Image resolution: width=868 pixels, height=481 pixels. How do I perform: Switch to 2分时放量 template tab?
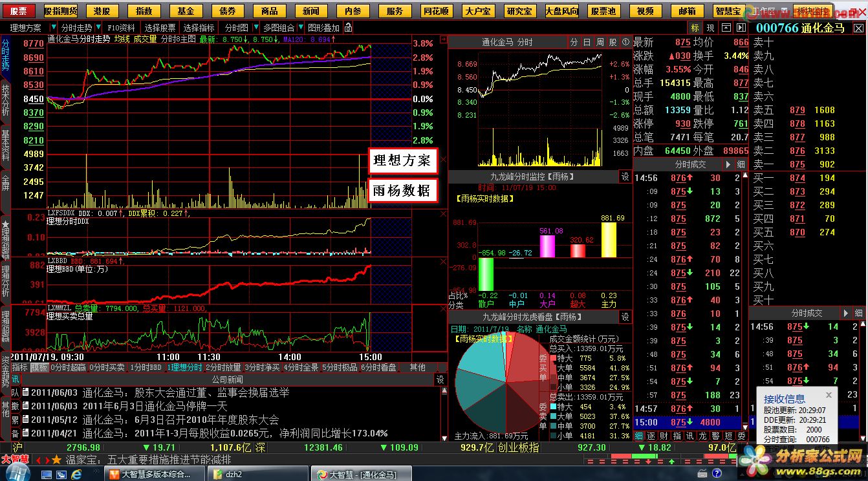point(223,367)
